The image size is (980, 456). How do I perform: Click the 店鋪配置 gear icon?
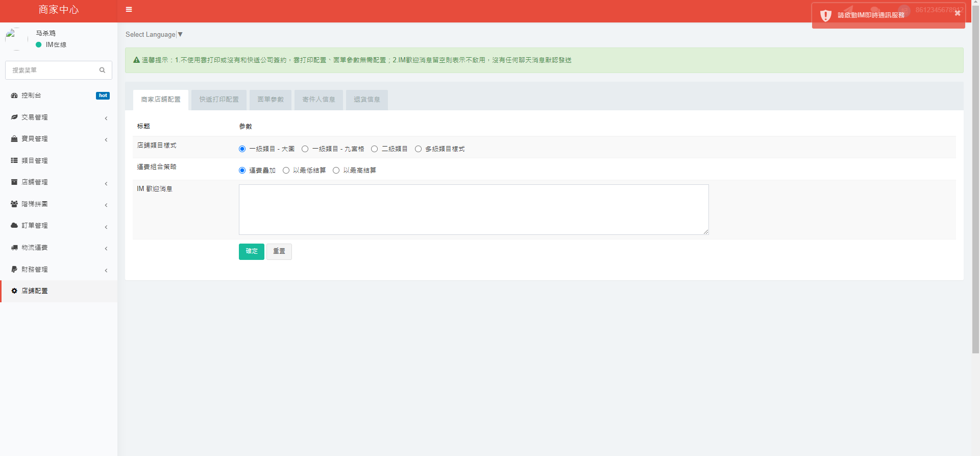(14, 291)
